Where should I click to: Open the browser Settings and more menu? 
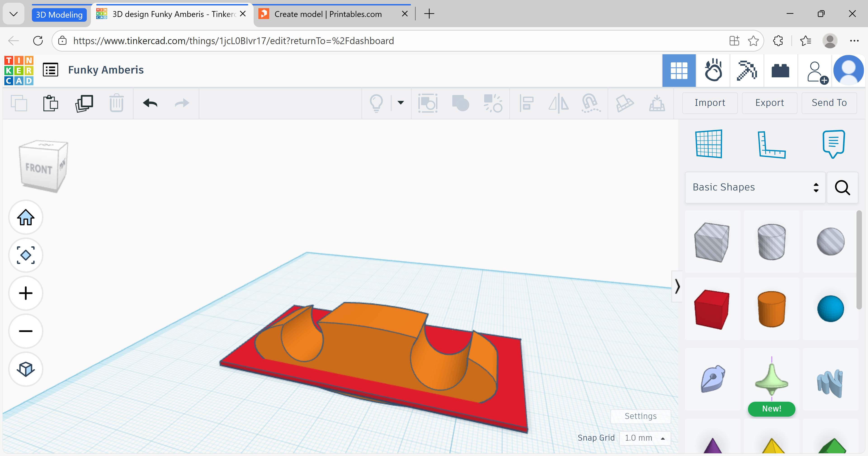pos(854,41)
